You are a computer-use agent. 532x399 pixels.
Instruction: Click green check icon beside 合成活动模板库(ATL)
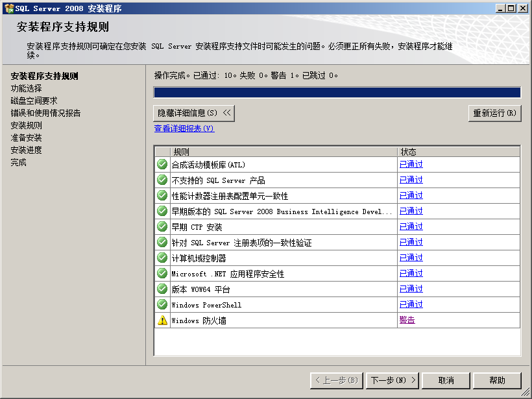162,164
